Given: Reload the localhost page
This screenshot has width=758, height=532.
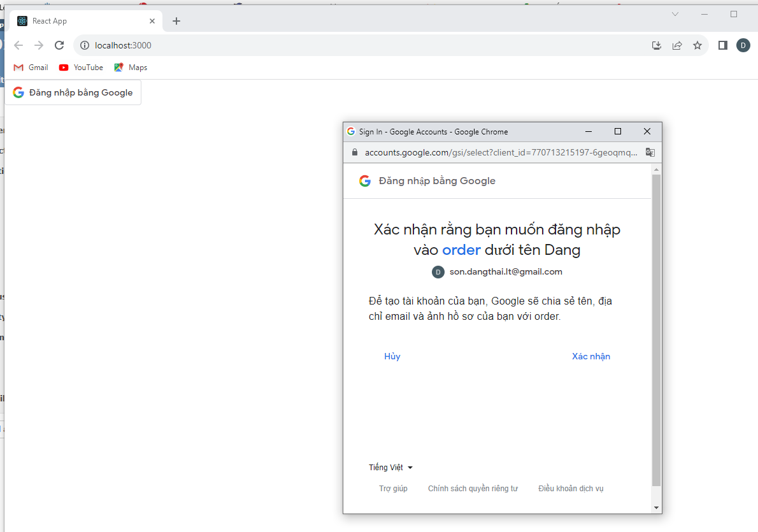Looking at the screenshot, I should pos(59,45).
